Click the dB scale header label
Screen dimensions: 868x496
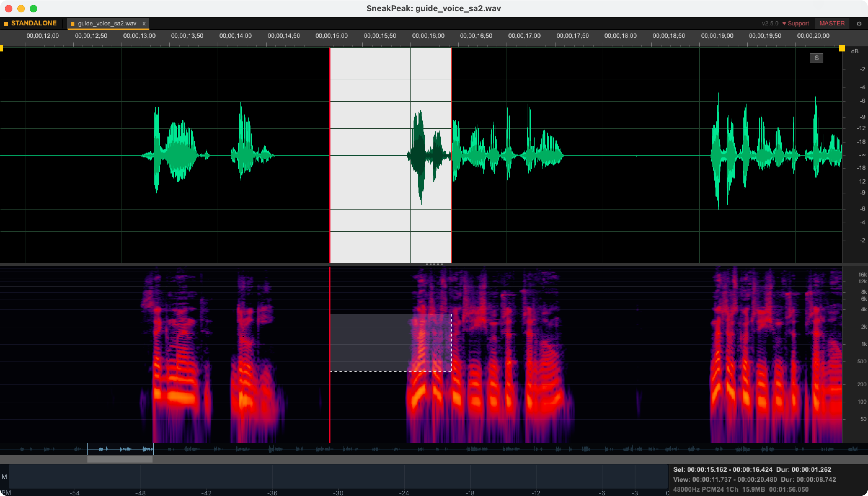coord(854,51)
